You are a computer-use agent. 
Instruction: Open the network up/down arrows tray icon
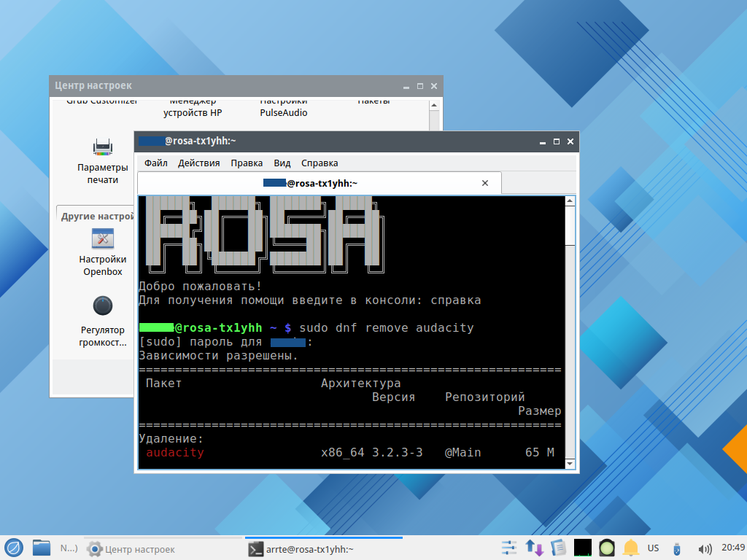534,548
